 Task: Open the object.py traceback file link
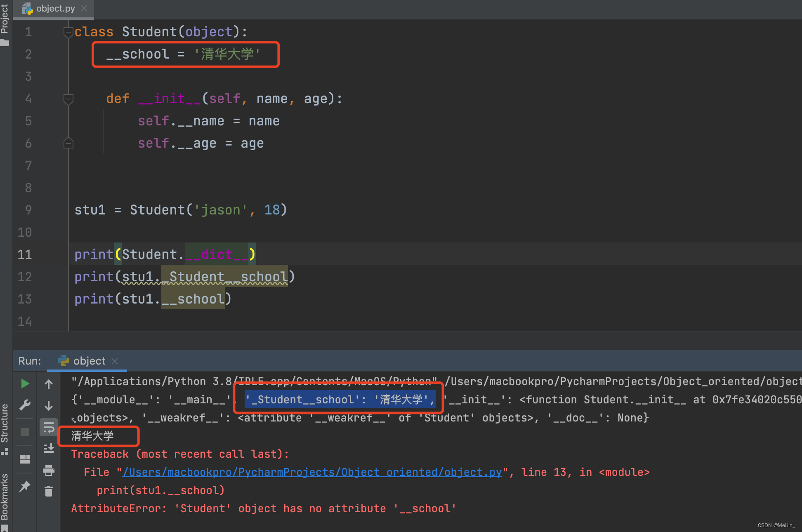pyautogui.click(x=312, y=472)
